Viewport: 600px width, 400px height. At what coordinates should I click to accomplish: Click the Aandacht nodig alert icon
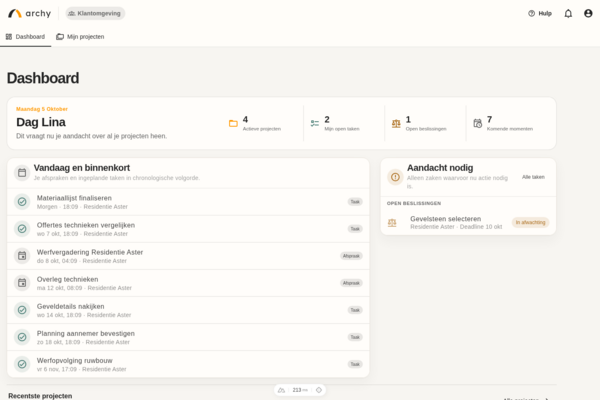pos(395,177)
